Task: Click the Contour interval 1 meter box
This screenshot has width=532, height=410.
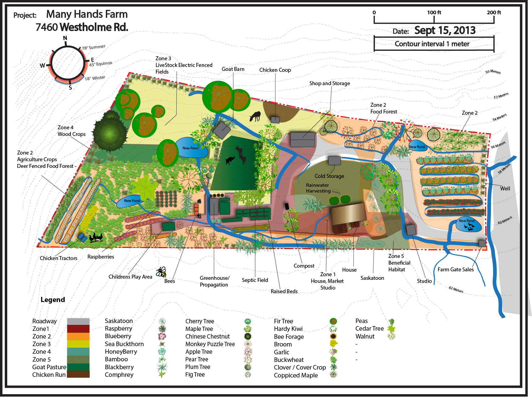Action: click(x=434, y=44)
